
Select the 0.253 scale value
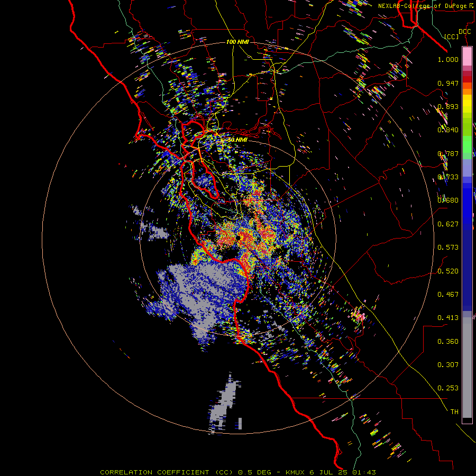[x=448, y=388]
